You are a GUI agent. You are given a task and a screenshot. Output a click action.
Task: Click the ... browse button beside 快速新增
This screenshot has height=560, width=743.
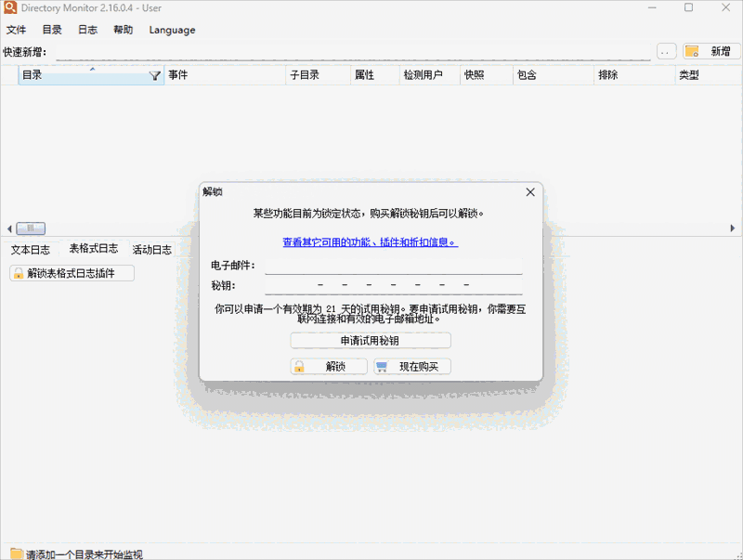[x=665, y=52]
